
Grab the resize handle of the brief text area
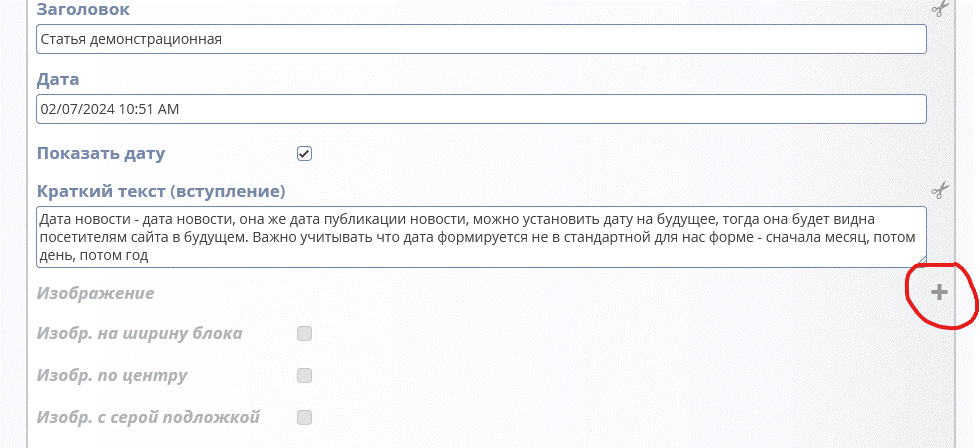coord(921,262)
